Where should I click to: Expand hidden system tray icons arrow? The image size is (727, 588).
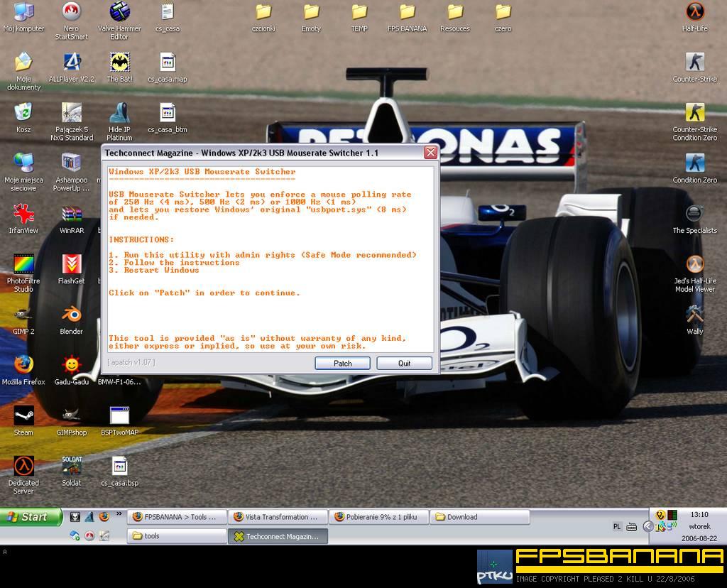click(647, 526)
